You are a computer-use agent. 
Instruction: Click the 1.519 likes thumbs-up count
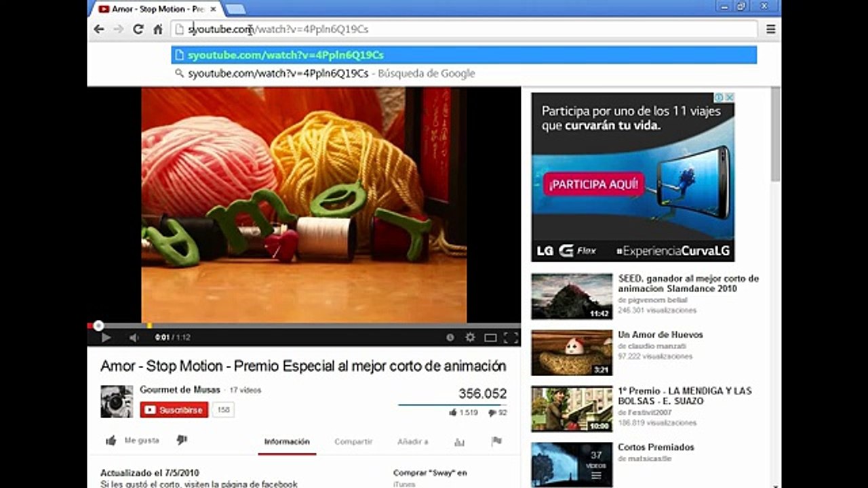(464, 412)
